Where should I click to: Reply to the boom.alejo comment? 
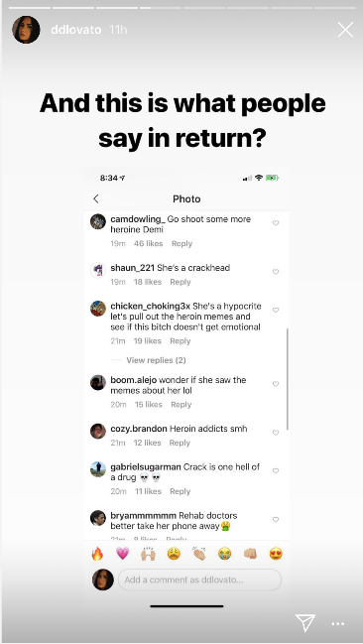tap(181, 405)
